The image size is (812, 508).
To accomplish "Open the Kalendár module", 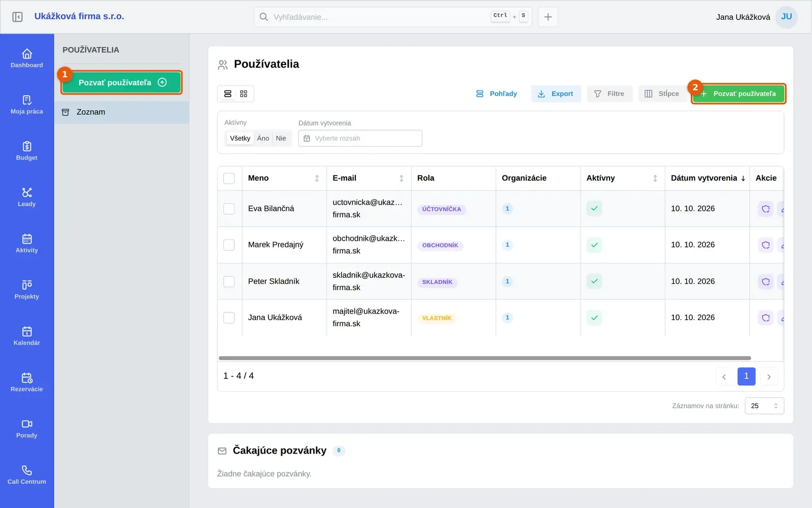I will pos(27,335).
